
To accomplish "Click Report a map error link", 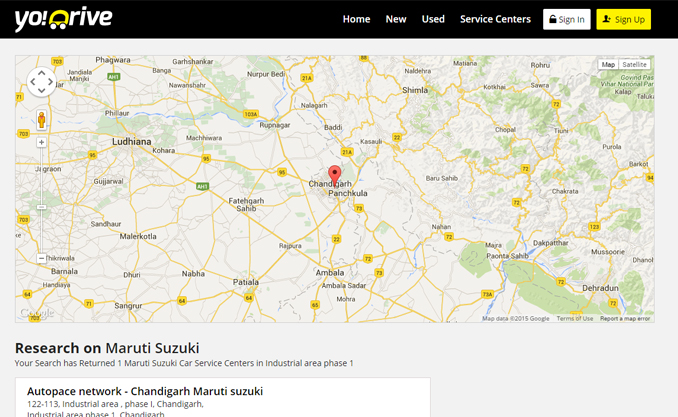I will (x=625, y=318).
